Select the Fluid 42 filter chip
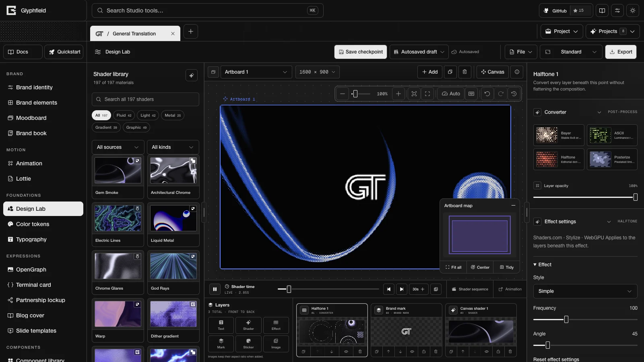 tap(124, 115)
